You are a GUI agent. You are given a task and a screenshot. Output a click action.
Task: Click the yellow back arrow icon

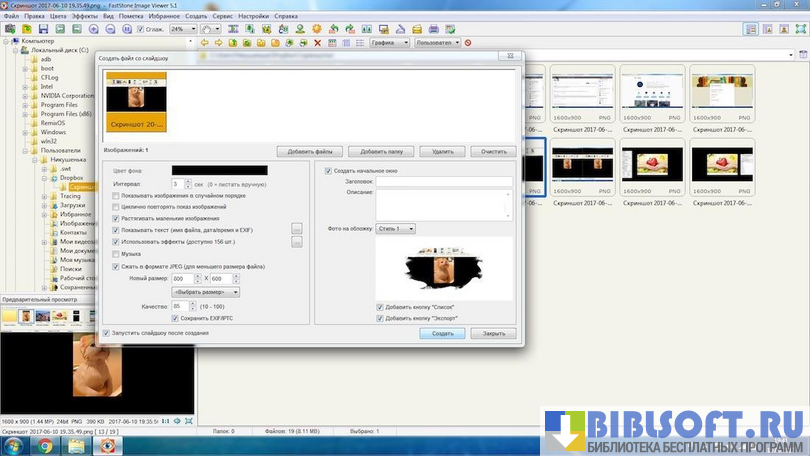click(205, 43)
